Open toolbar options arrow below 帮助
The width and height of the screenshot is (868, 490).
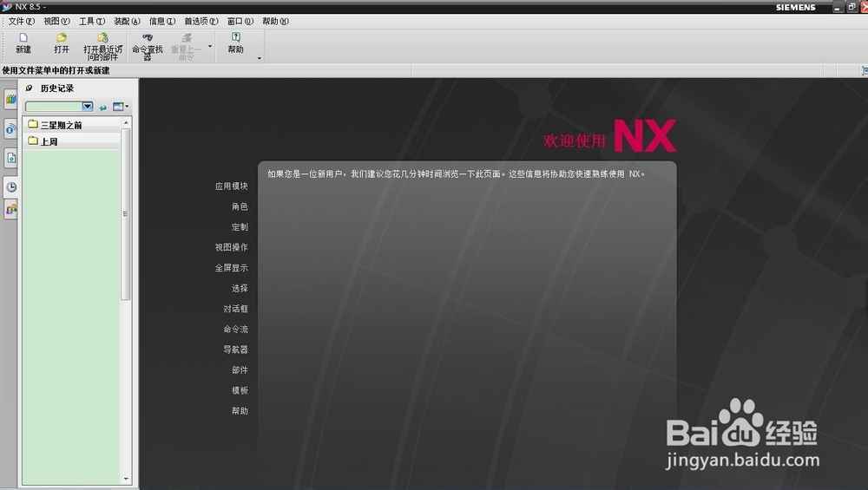click(x=259, y=58)
